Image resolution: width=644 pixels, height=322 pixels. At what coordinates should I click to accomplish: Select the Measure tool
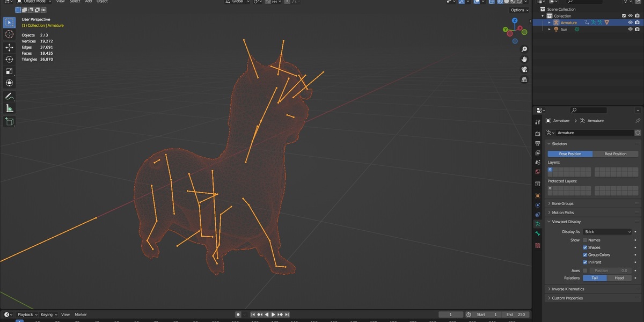[9, 108]
